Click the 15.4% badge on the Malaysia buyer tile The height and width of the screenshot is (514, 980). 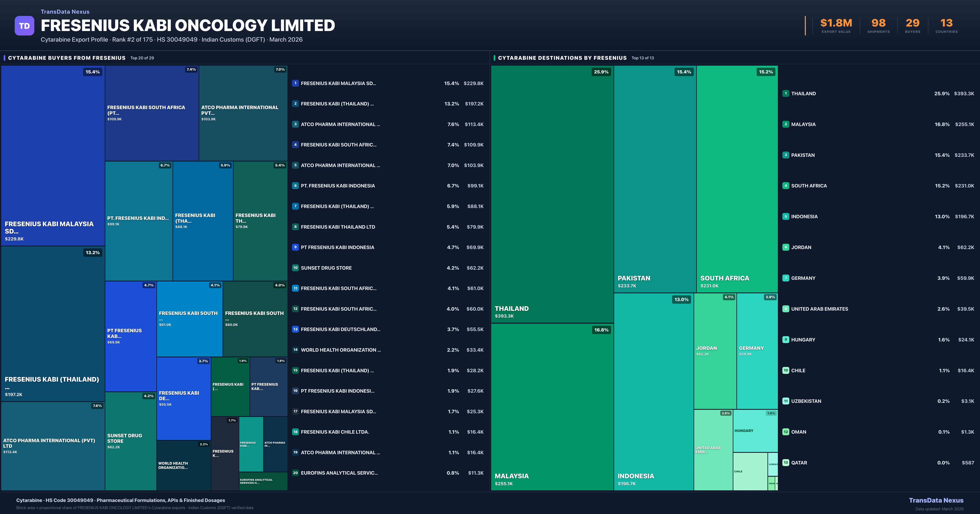click(92, 72)
